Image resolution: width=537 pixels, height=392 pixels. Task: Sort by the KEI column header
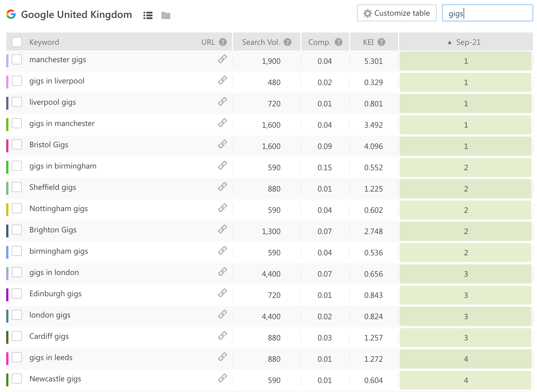coord(368,42)
